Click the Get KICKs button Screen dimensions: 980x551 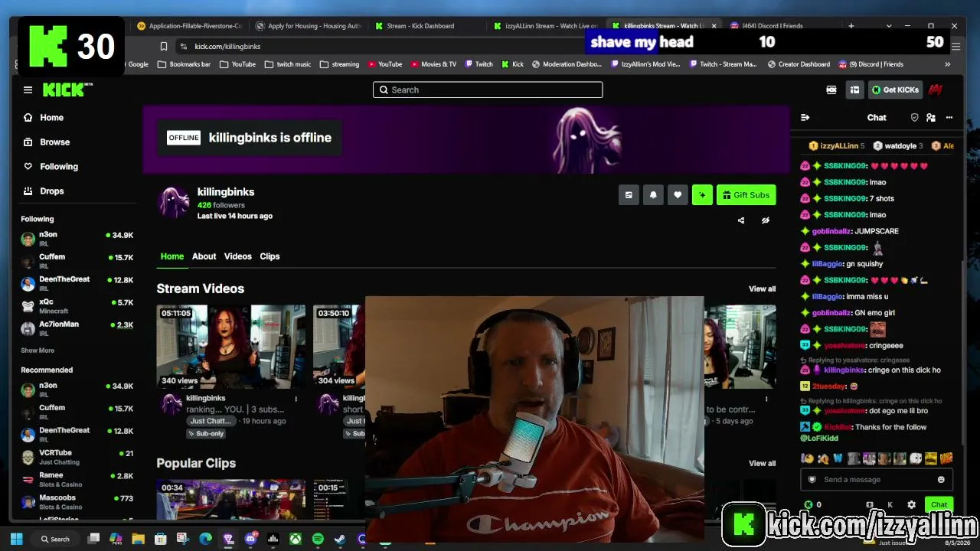coord(894,90)
